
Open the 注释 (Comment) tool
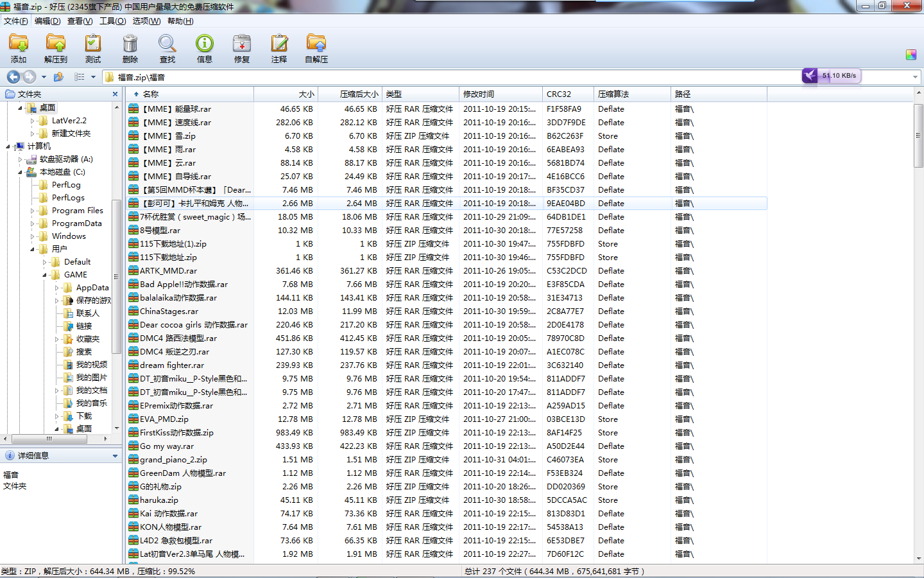click(x=279, y=48)
